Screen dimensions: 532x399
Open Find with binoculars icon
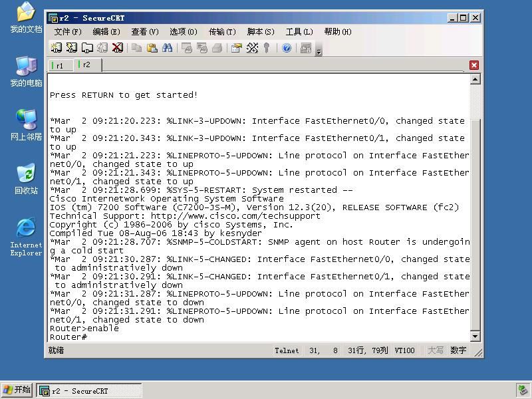(168, 48)
